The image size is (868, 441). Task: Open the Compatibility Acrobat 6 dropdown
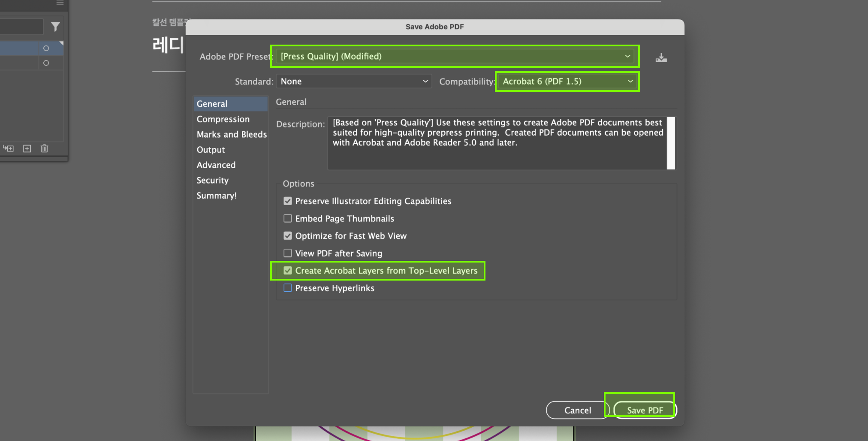tap(567, 81)
